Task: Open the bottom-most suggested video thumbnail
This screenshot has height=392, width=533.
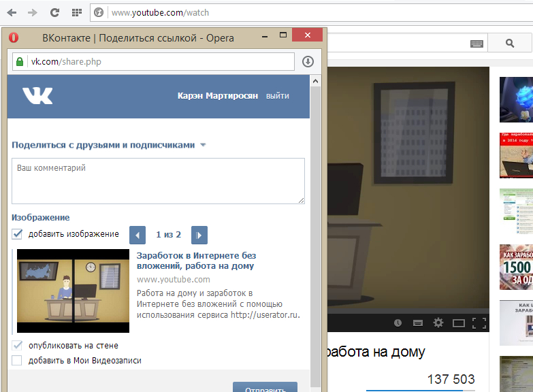Action: [517, 374]
